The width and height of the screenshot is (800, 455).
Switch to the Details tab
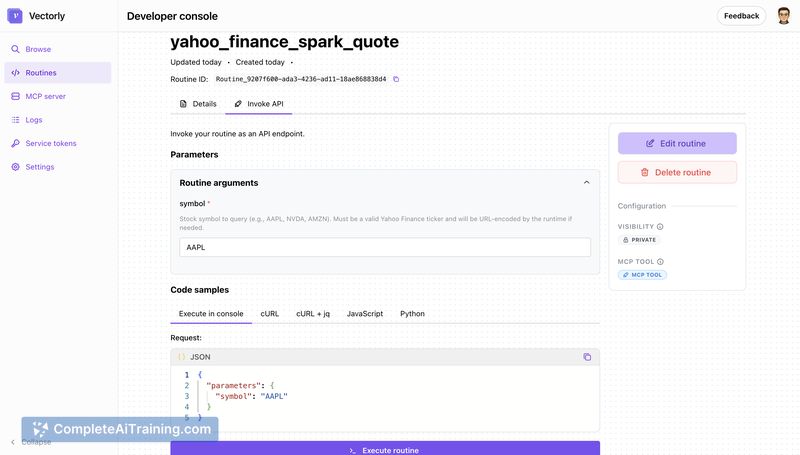(198, 104)
